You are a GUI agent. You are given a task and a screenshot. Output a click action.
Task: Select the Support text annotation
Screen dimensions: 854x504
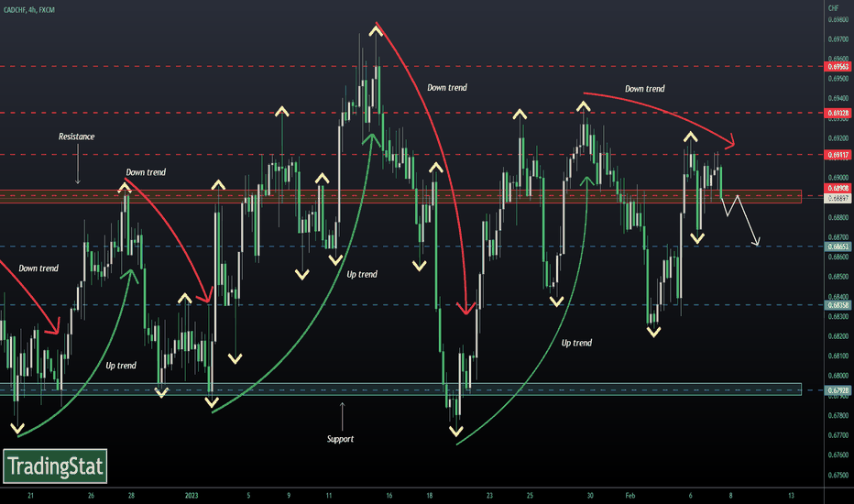click(340, 439)
